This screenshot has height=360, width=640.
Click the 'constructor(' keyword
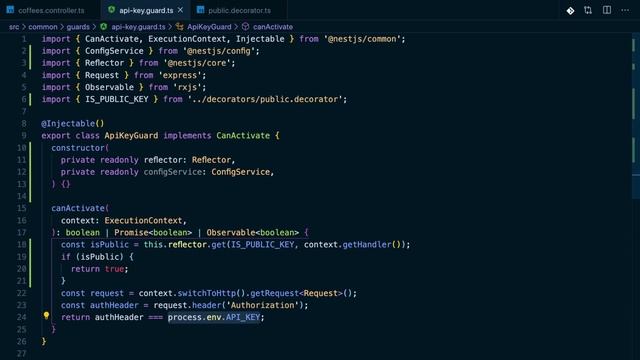pyautogui.click(x=80, y=148)
